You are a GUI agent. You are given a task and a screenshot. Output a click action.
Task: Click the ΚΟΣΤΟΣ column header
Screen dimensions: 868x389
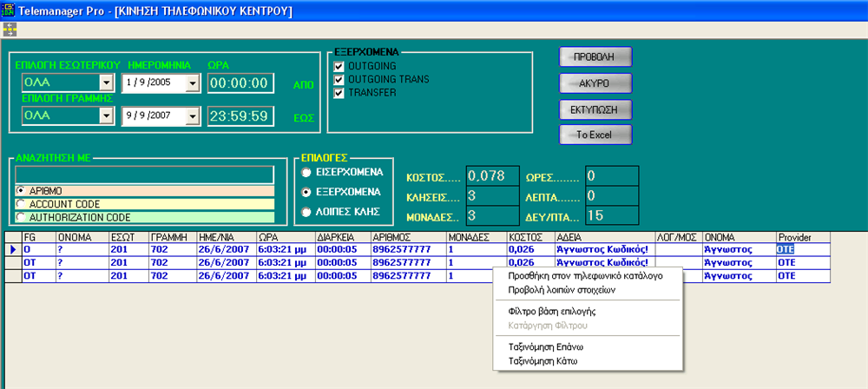pos(531,237)
